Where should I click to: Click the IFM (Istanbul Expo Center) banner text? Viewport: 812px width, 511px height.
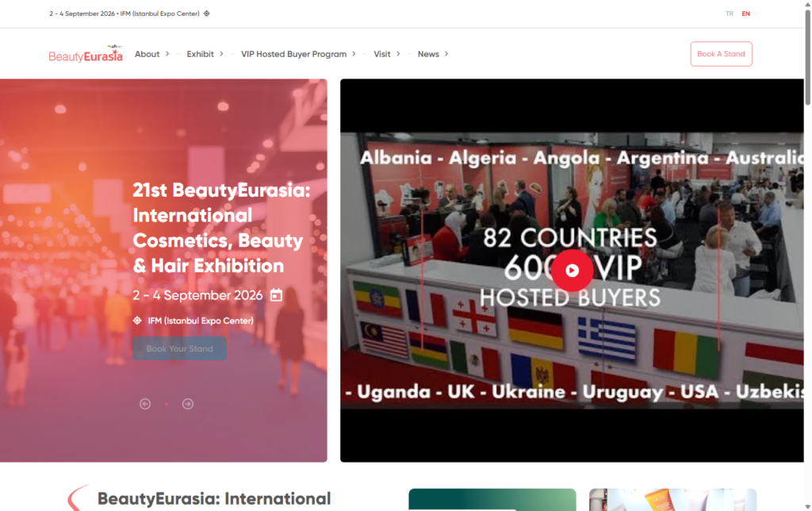200,321
